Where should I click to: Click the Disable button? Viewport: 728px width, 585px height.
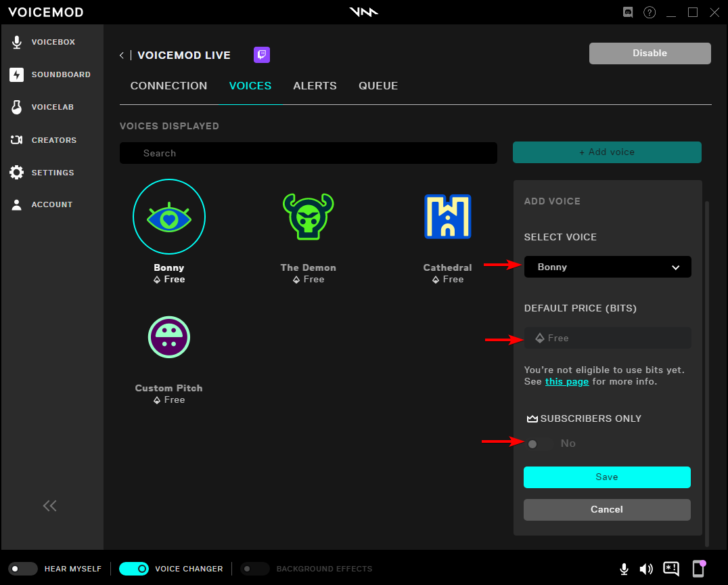[x=650, y=53]
